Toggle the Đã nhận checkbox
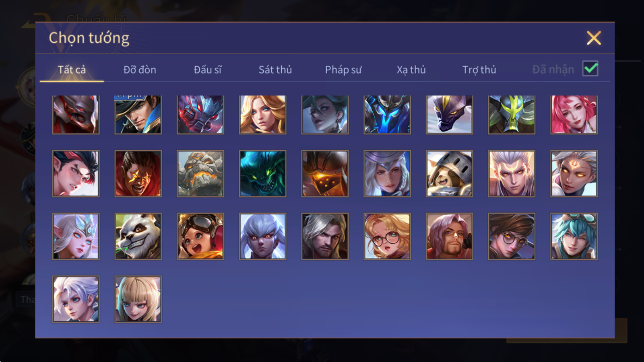The width and height of the screenshot is (644, 362). (590, 69)
